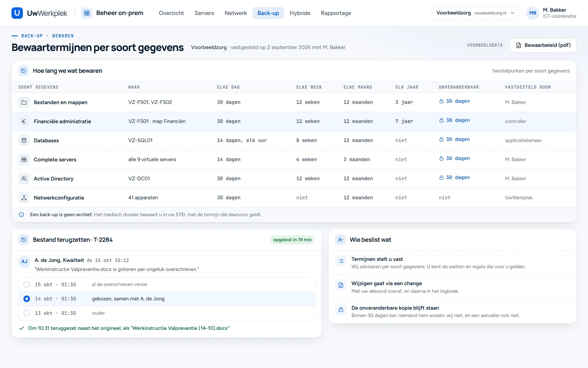Click the server icon for Complete servers
Screen dimensions: 588x368
point(24,159)
